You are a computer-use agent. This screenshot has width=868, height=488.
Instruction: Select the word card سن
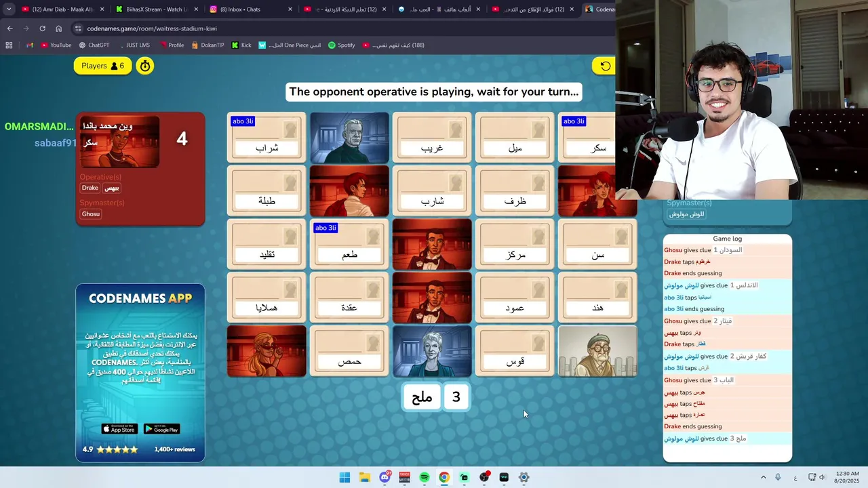pyautogui.click(x=597, y=244)
